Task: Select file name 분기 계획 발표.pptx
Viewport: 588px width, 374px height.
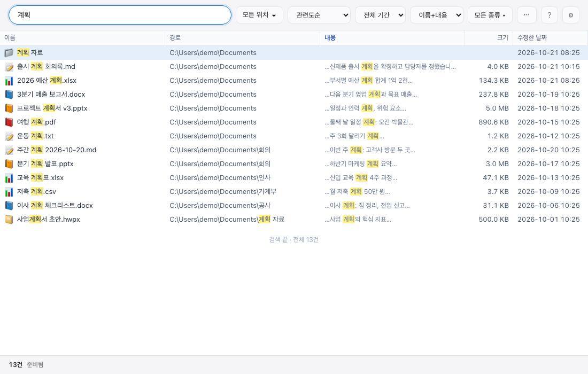Action: [45, 163]
